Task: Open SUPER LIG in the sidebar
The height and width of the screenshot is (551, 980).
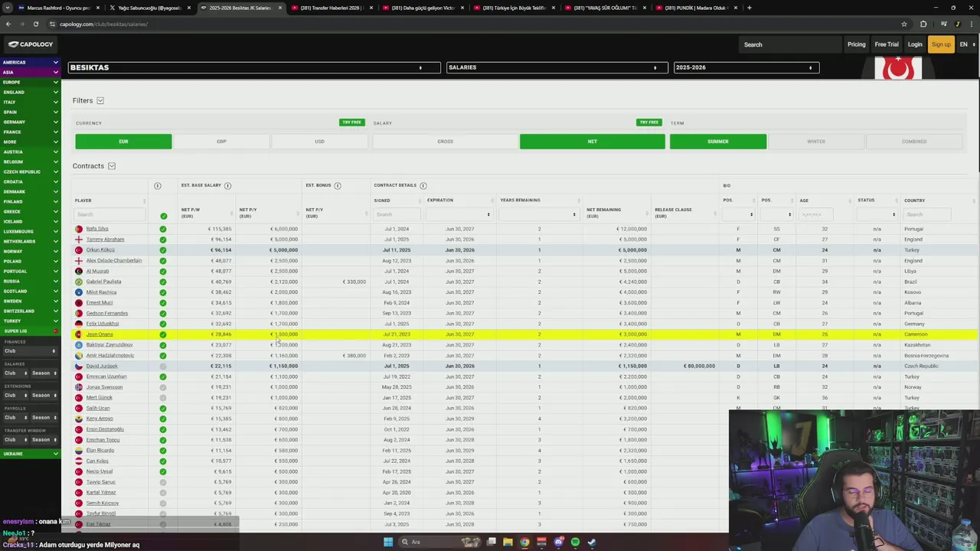Action: tap(30, 331)
